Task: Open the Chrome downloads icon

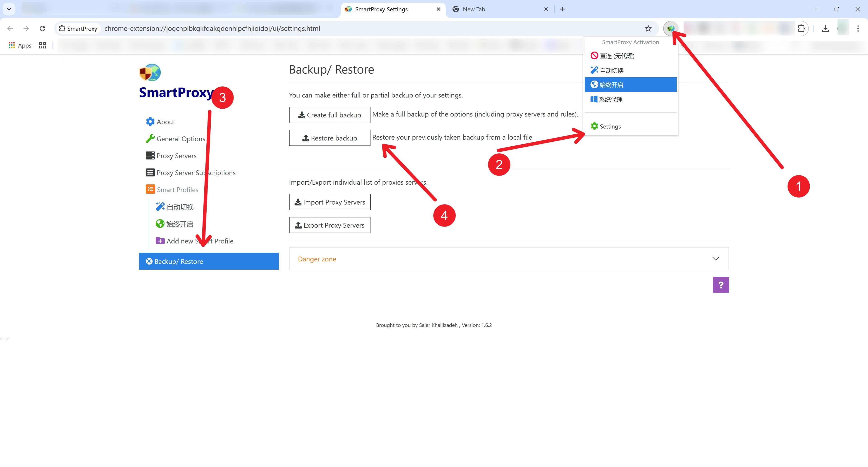Action: tap(825, 28)
